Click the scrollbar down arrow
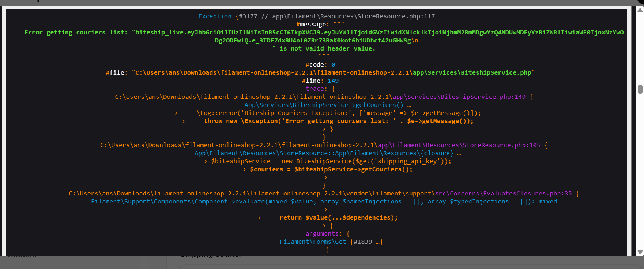 tap(640, 252)
